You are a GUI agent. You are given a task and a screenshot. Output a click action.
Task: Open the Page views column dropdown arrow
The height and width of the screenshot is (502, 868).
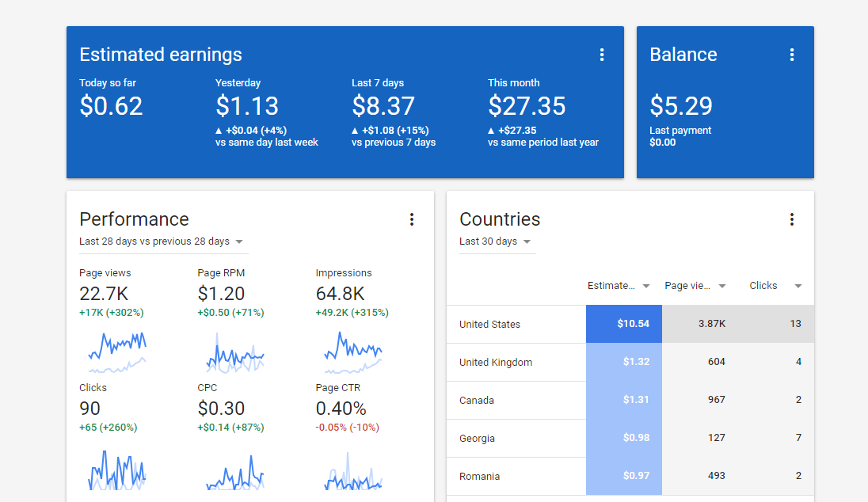click(x=722, y=286)
